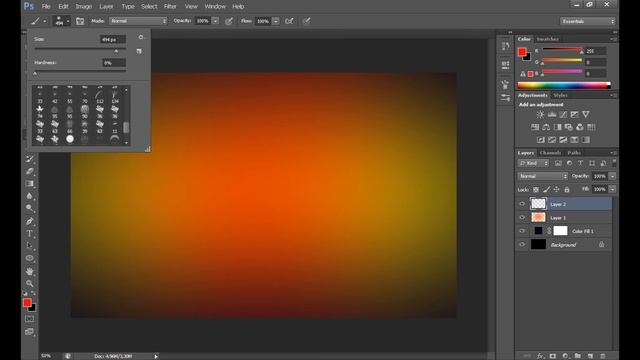Image resolution: width=640 pixels, height=360 pixels.
Task: Switch to the Paths tab
Action: coord(574,153)
